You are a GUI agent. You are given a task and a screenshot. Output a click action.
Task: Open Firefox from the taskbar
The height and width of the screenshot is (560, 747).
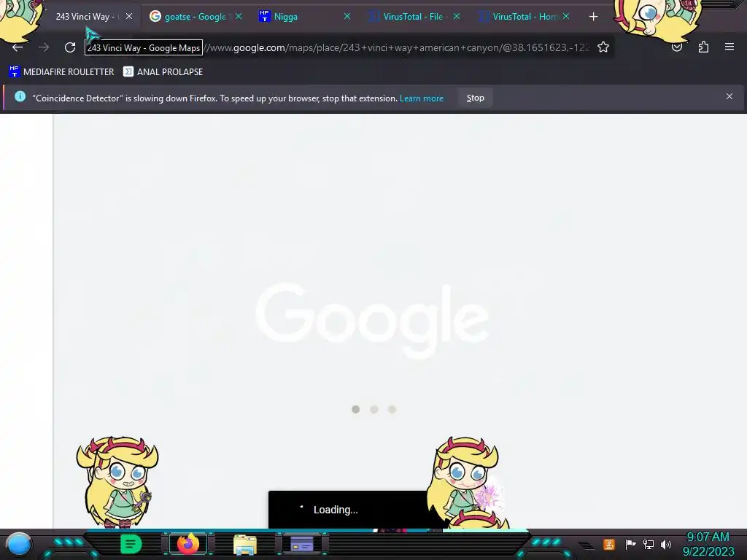coord(187,544)
